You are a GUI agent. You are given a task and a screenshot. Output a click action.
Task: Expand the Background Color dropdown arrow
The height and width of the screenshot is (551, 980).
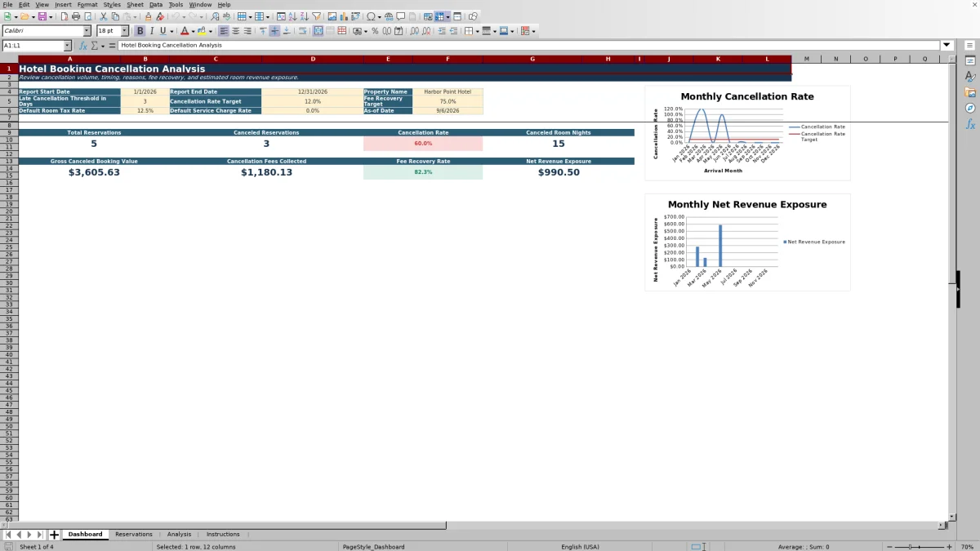point(212,31)
